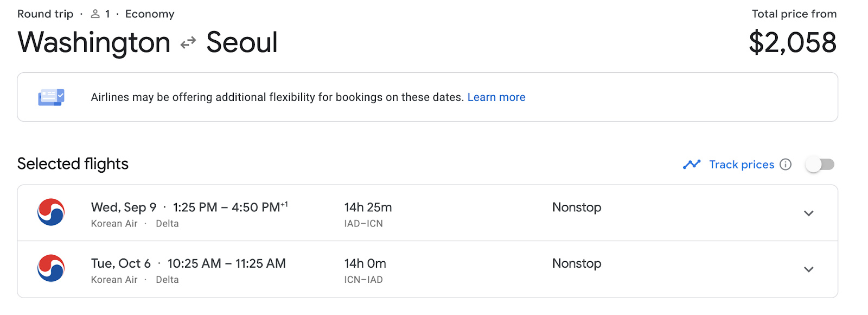
Task: Click the flexible ticket icon in notice
Action: 52,97
